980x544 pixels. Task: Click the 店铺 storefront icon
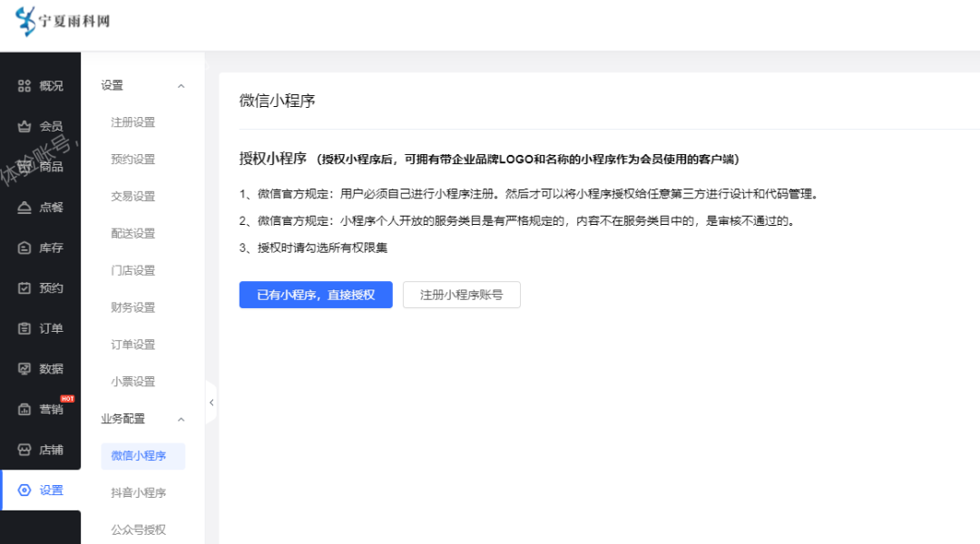coord(24,450)
